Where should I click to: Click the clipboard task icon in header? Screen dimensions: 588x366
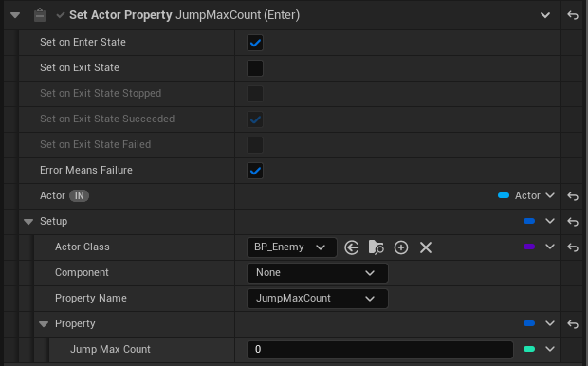click(x=40, y=15)
